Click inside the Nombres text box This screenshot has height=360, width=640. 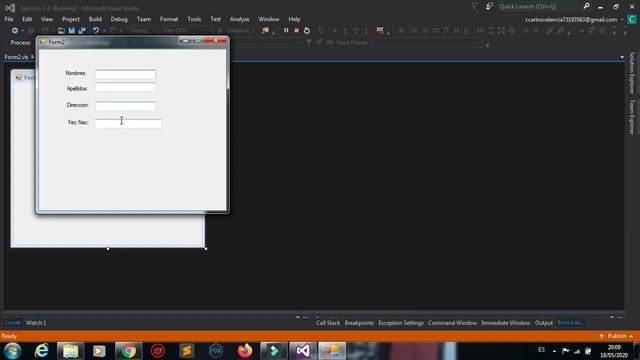pos(125,75)
